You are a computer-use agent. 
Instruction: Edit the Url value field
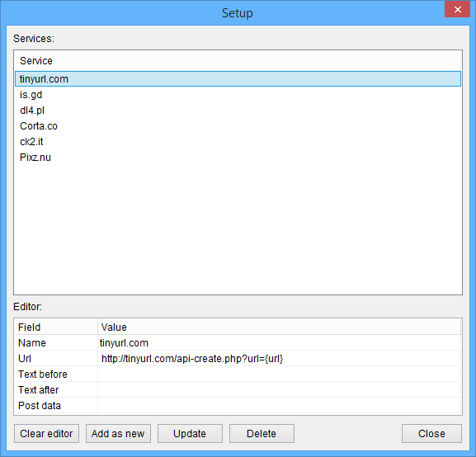[x=280, y=359]
